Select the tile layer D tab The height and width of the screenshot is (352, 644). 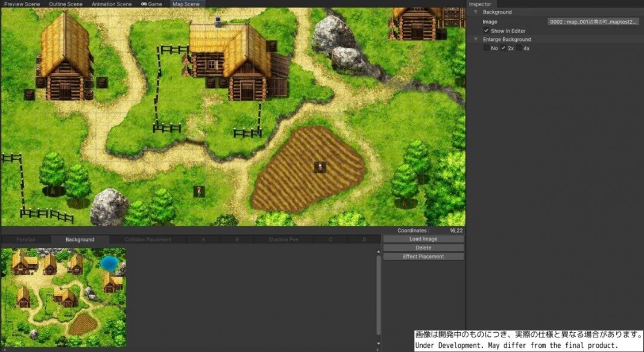click(x=364, y=239)
